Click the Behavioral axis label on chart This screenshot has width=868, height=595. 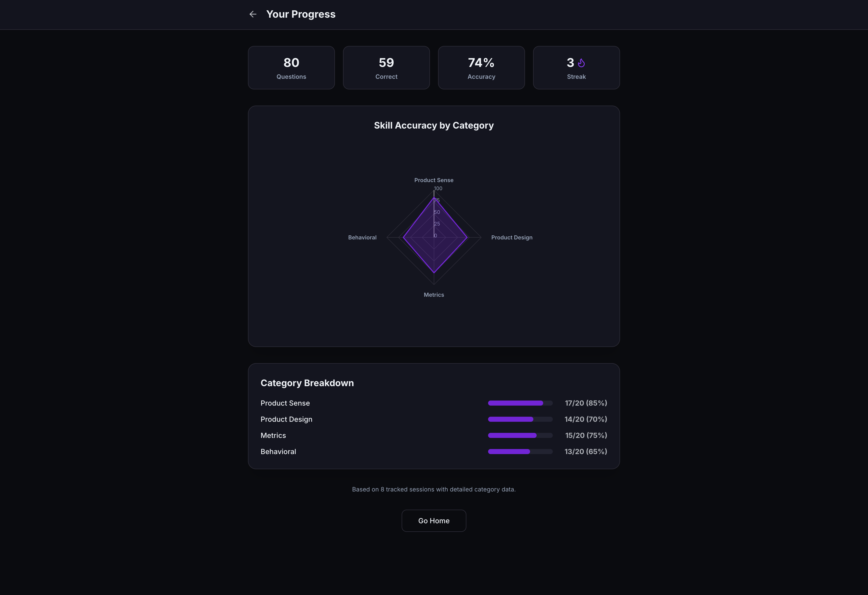click(x=362, y=237)
